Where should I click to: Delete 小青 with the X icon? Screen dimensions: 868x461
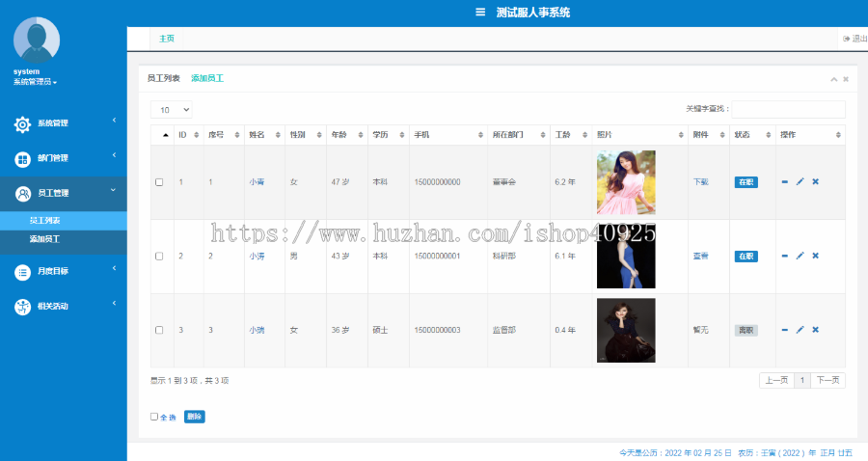[815, 181]
